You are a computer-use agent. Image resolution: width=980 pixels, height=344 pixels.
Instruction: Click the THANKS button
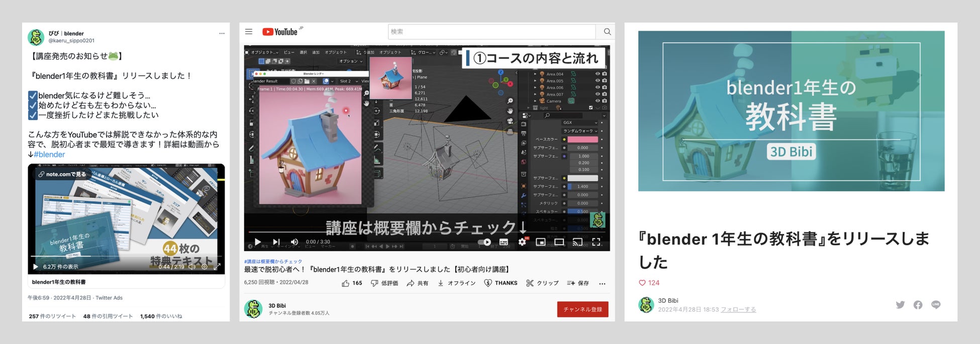[x=501, y=283]
